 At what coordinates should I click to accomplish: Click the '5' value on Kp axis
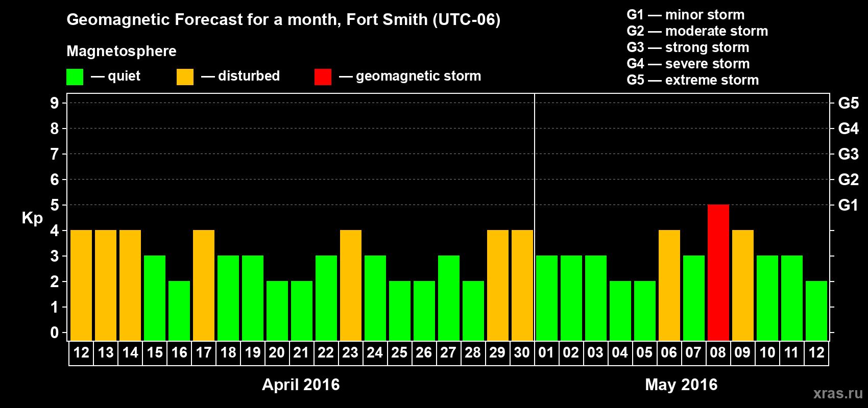pyautogui.click(x=55, y=205)
